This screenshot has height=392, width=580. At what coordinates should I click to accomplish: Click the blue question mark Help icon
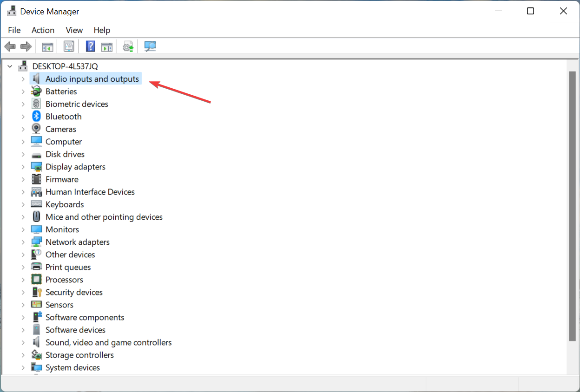tap(90, 46)
